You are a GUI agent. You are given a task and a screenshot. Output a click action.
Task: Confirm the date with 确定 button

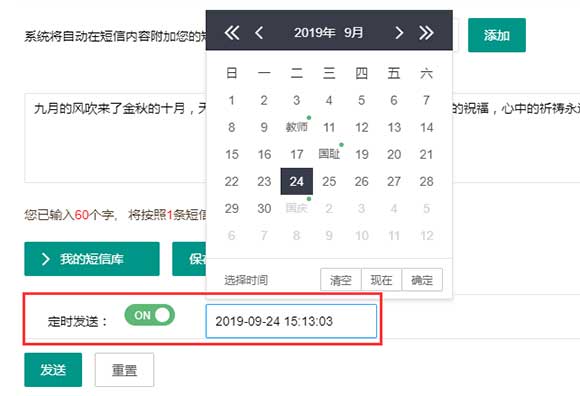(422, 280)
